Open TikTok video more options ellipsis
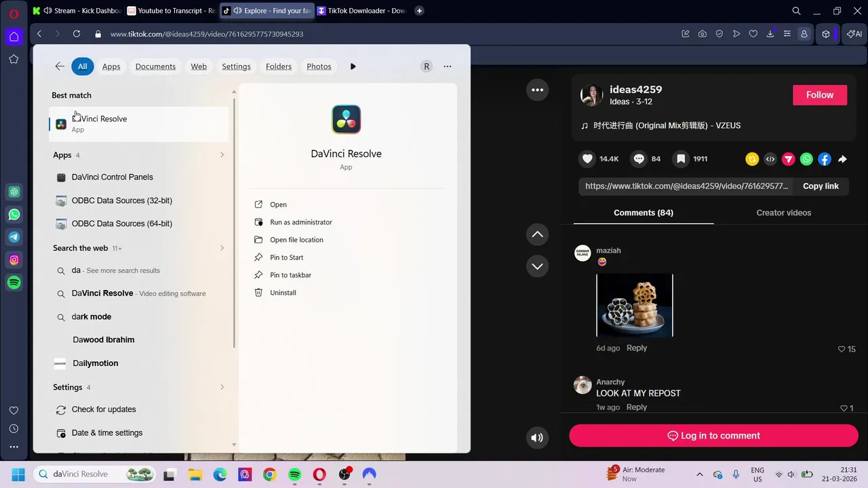Image resolution: width=868 pixels, height=488 pixels. 537,89
